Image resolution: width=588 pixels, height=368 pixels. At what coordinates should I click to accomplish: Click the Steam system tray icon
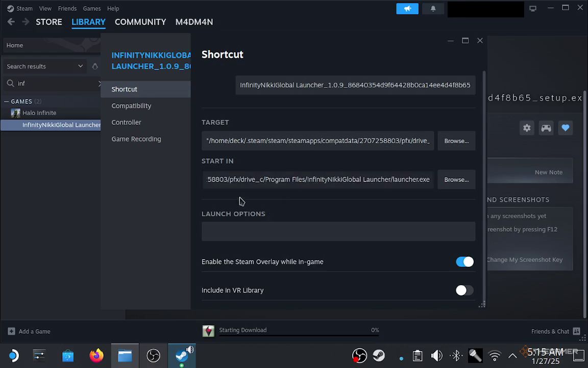pos(379,355)
